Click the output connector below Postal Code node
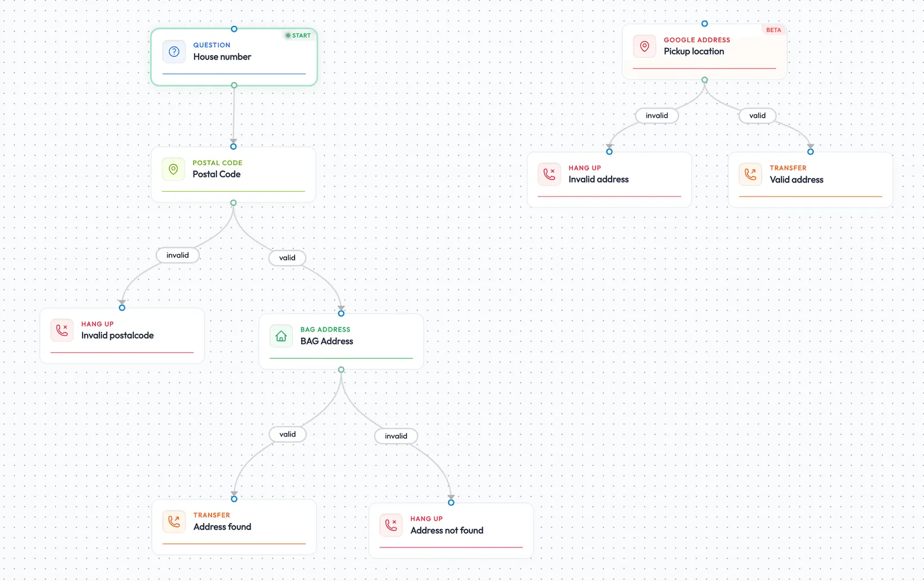The height and width of the screenshot is (581, 924). click(x=233, y=203)
